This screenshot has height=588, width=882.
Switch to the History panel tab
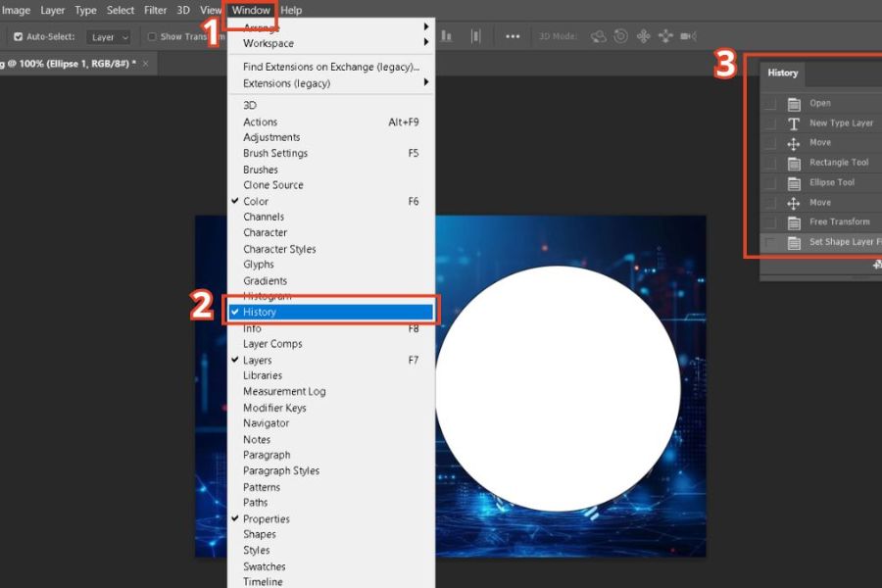[782, 73]
